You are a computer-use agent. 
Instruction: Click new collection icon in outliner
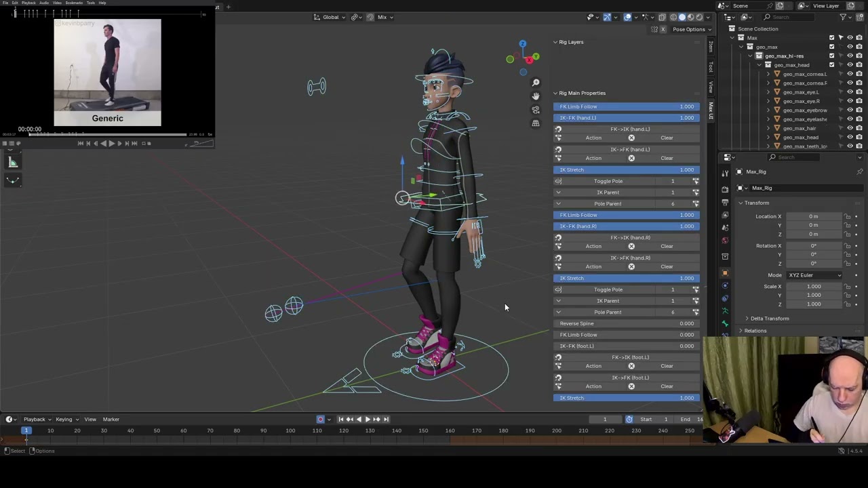[x=859, y=17]
